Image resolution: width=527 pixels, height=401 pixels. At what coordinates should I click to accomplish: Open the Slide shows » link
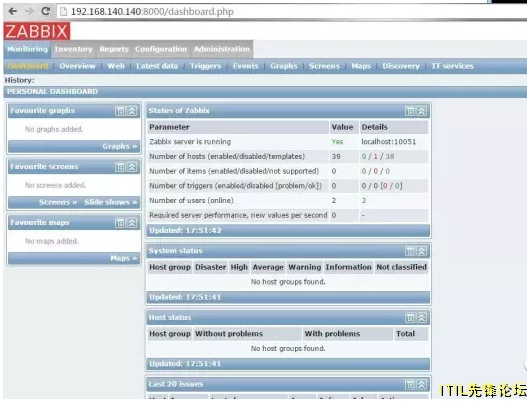[111, 202]
